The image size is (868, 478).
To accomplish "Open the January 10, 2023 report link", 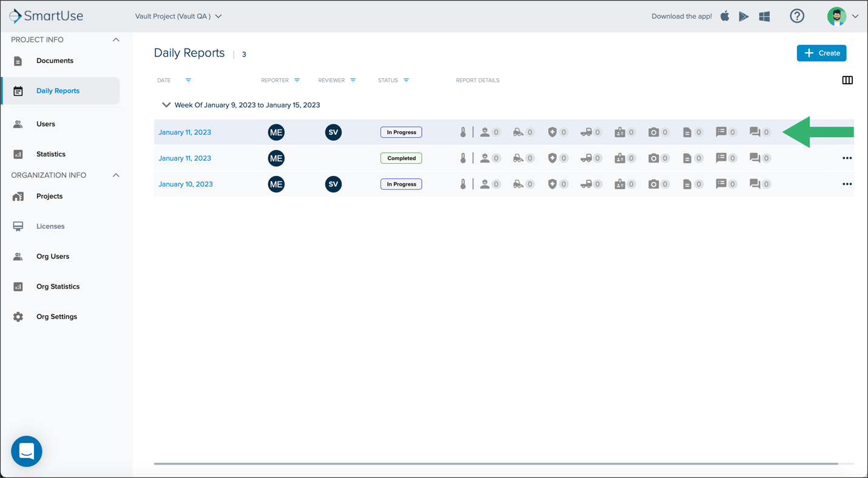I will pyautogui.click(x=186, y=184).
